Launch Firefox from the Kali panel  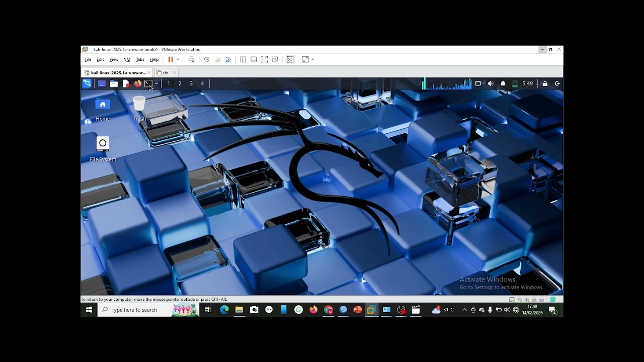[137, 83]
